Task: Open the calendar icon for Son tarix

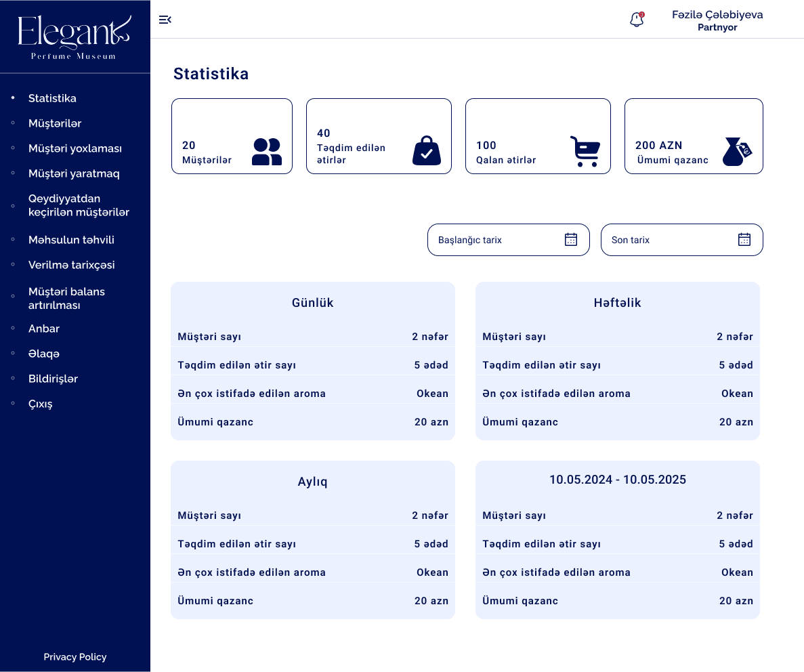Action: pyautogui.click(x=744, y=239)
